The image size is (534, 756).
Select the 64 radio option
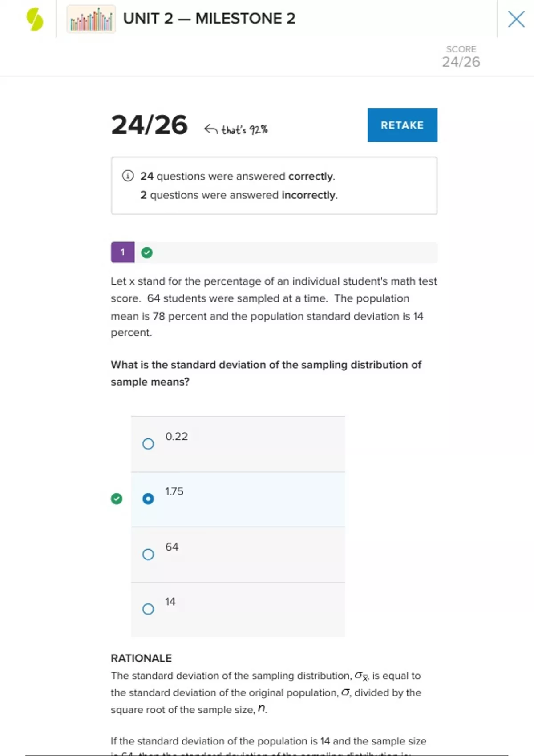[x=148, y=554]
